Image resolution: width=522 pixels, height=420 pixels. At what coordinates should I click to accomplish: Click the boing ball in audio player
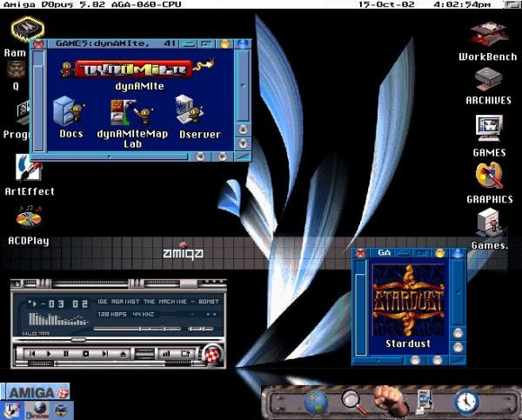(x=213, y=353)
